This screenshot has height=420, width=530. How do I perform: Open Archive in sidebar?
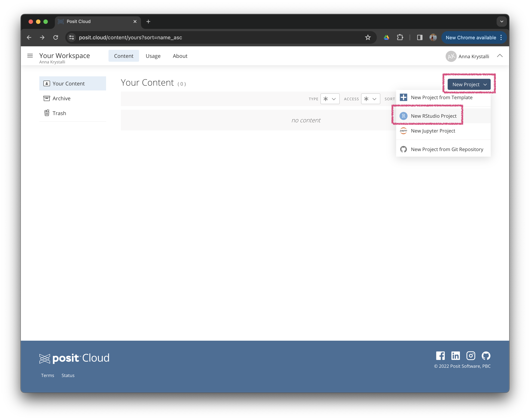click(x=73, y=99)
